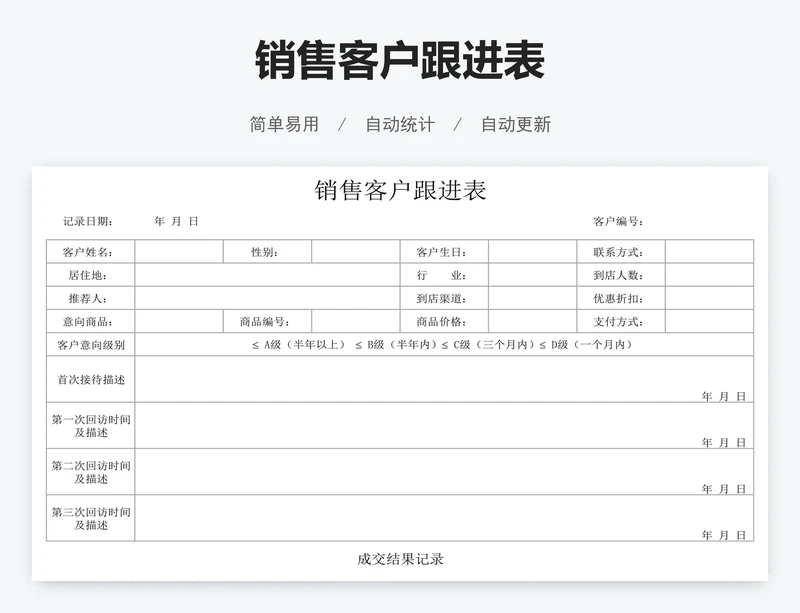
Task: Select the 客户生日 label cell
Action: click(x=444, y=252)
